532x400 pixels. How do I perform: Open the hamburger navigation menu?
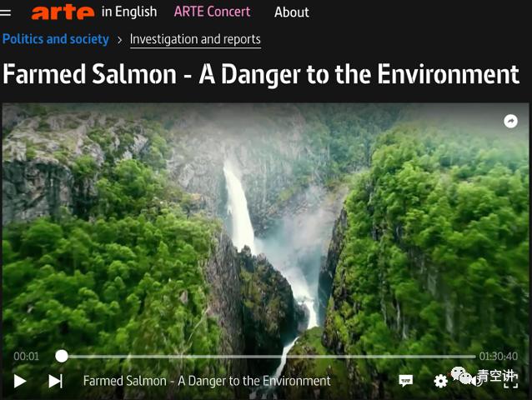click(5, 13)
